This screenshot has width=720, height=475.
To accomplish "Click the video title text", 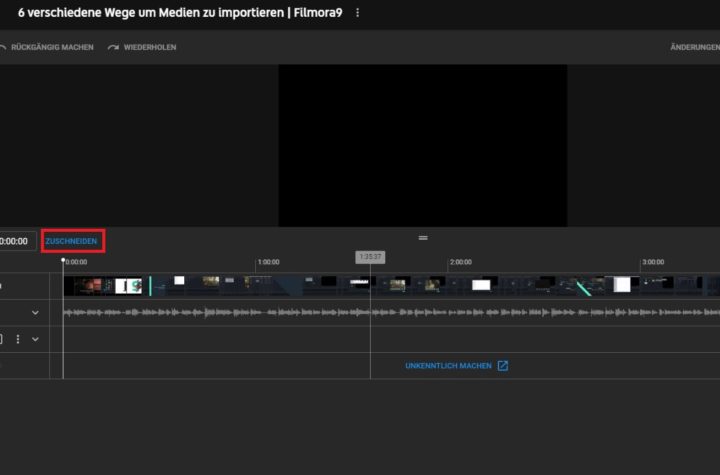I will [x=180, y=13].
